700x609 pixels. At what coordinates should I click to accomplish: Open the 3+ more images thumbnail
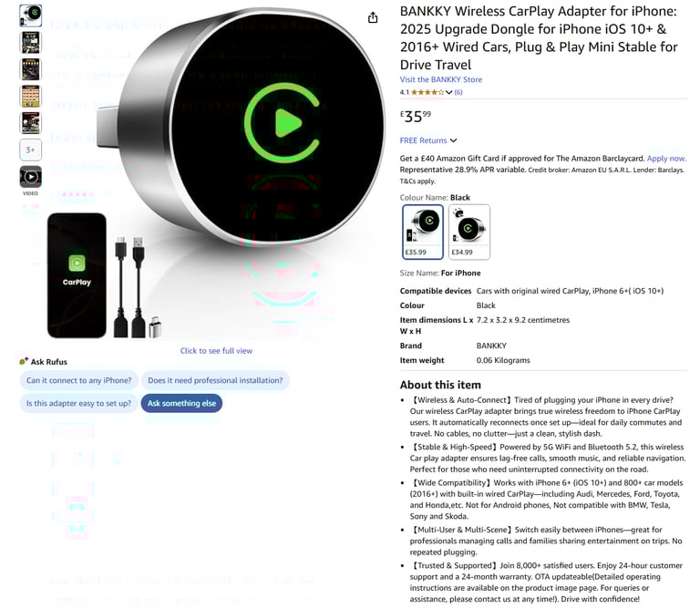coord(30,150)
